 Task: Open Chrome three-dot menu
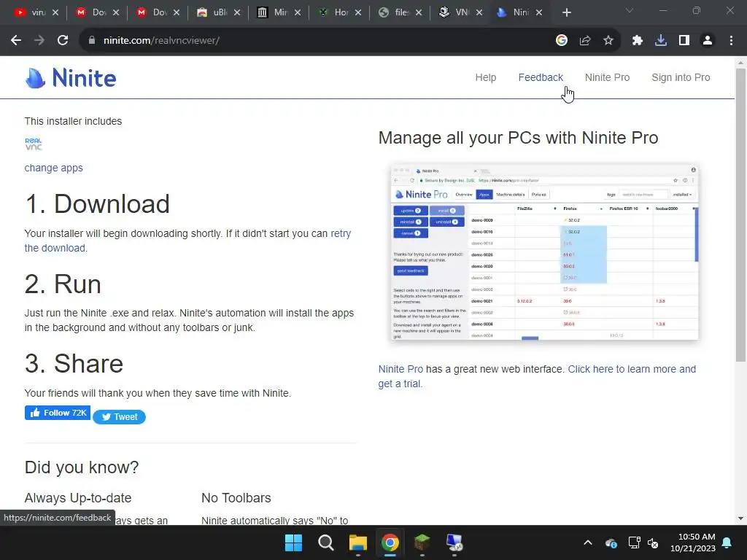coord(731,41)
